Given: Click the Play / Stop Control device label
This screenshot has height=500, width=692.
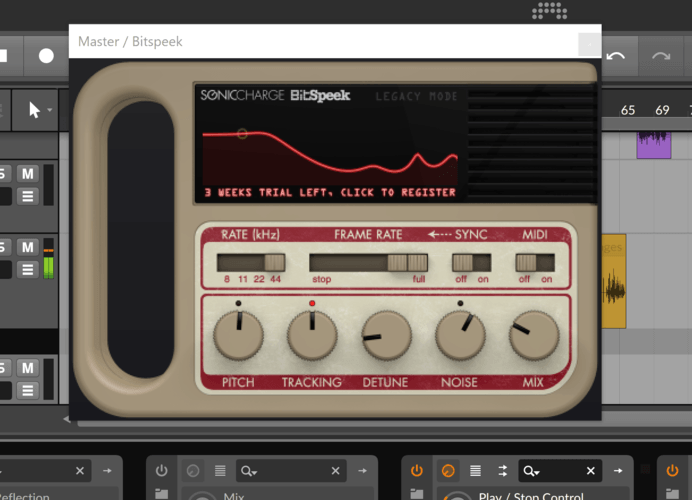Looking at the screenshot, I should [x=531, y=496].
